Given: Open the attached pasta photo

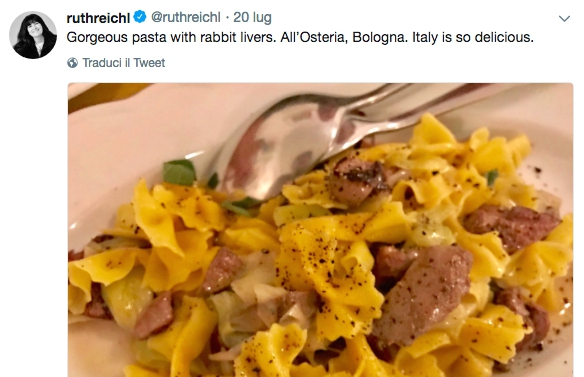Looking at the screenshot, I should tap(320, 230).
